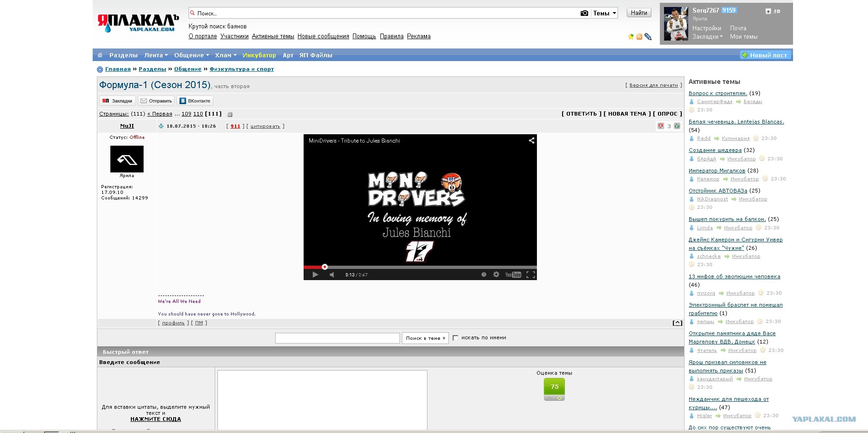The width and height of the screenshot is (868, 433).
Task: Focus the topic search input field
Action: pos(338,338)
